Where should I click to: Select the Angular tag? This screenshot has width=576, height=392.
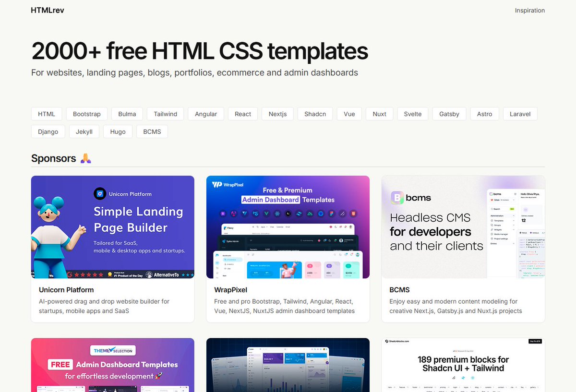(206, 114)
